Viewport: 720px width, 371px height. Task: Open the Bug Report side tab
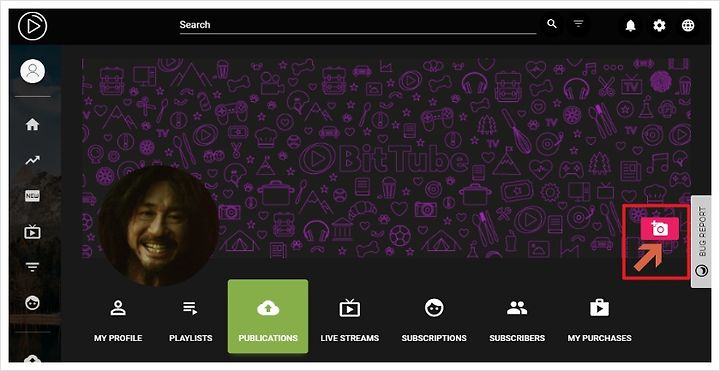pos(701,242)
